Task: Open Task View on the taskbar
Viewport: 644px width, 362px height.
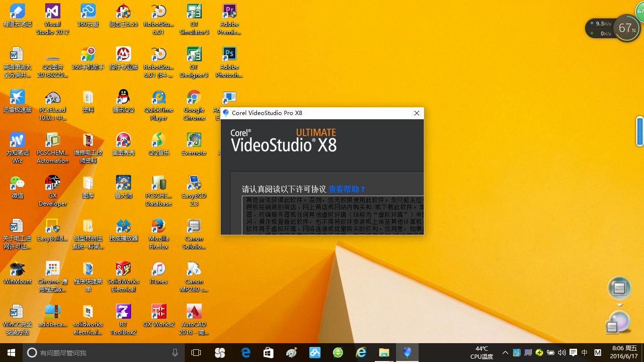Action: coord(196,352)
